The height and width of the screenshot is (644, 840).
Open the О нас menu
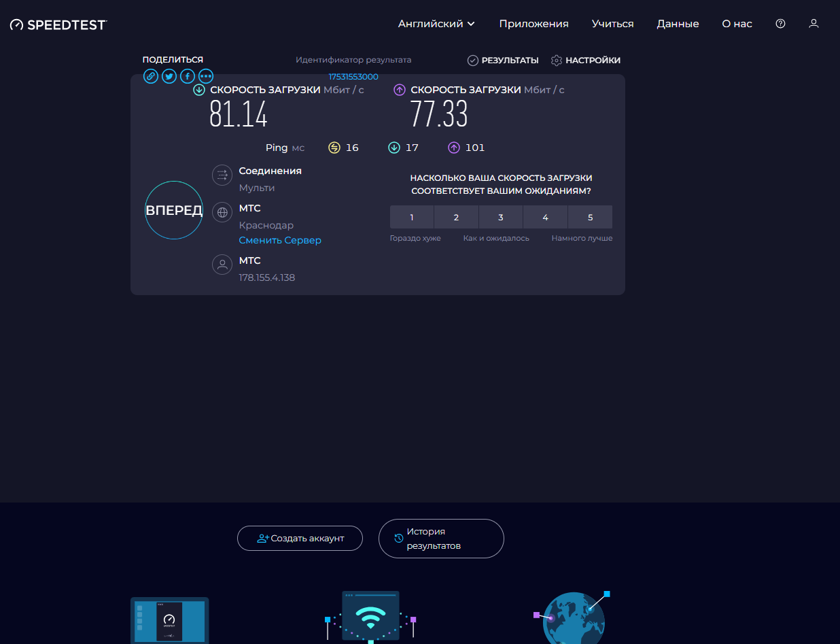737,24
